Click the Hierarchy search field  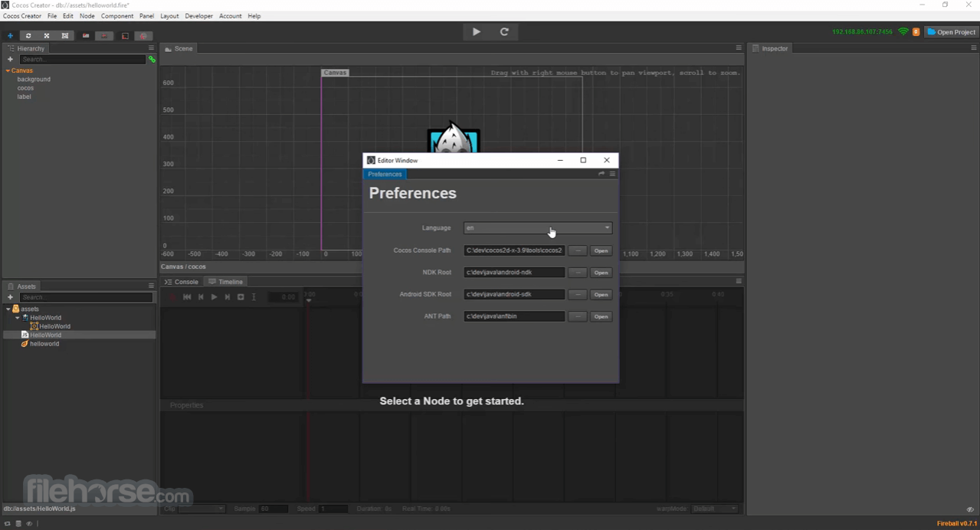click(x=82, y=60)
